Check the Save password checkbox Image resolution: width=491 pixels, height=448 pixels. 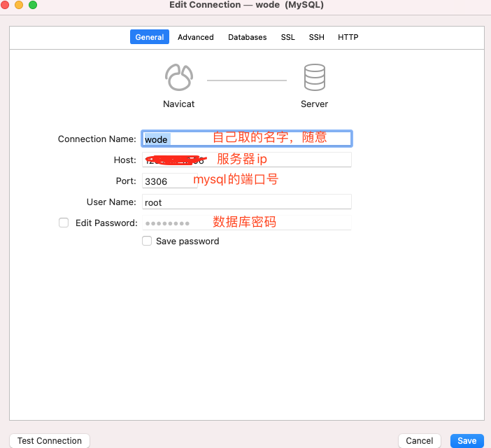[147, 241]
